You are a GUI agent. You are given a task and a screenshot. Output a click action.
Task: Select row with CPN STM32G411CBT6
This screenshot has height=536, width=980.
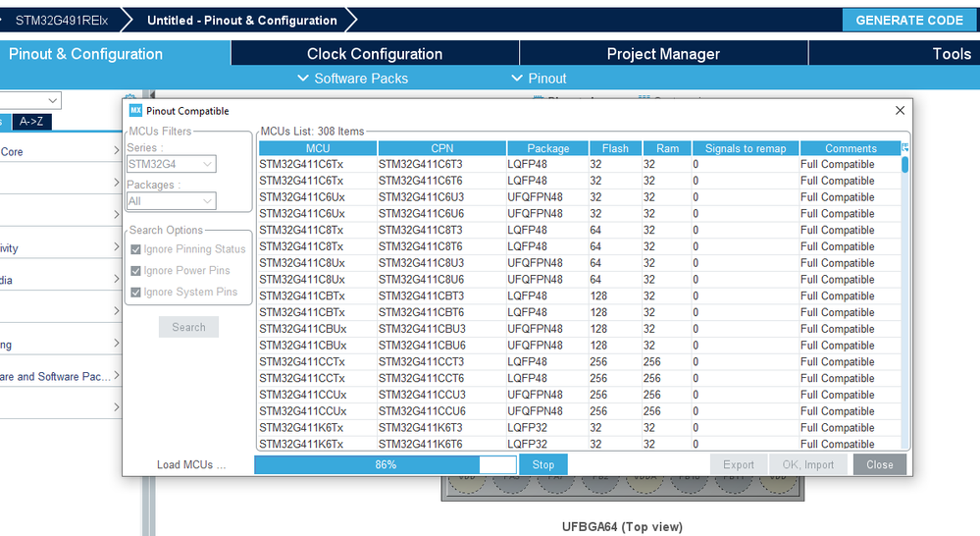coord(580,313)
